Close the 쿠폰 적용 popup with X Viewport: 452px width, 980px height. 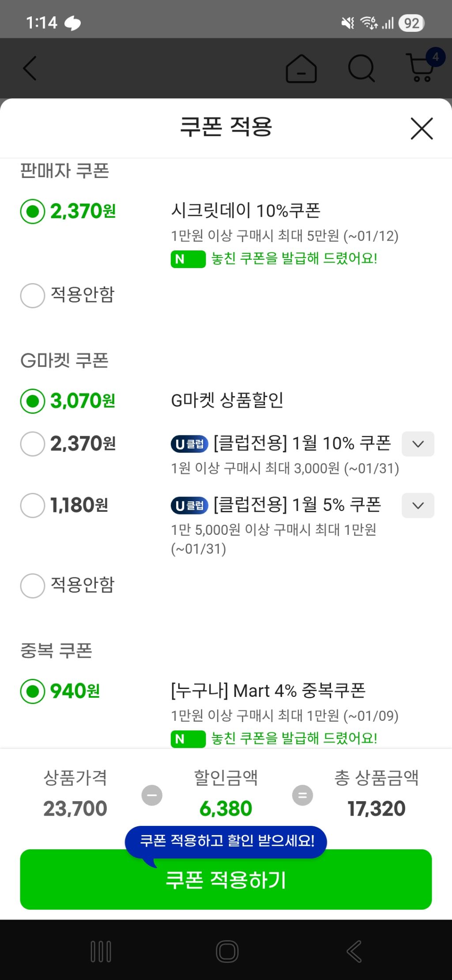pyautogui.click(x=421, y=129)
